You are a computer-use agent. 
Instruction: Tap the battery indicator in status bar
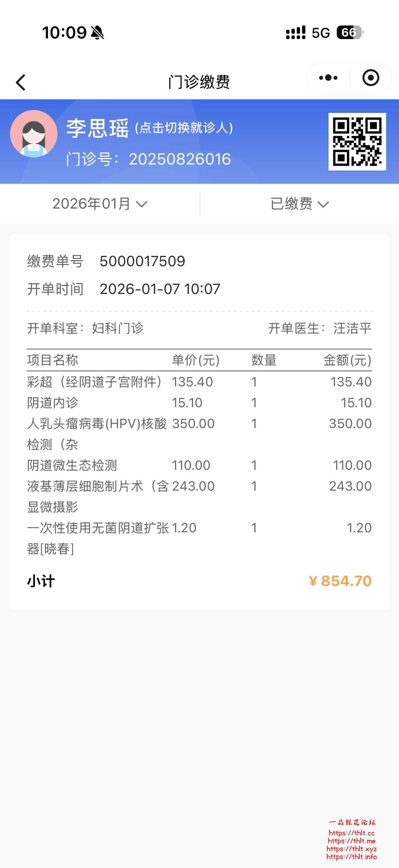pos(349,33)
